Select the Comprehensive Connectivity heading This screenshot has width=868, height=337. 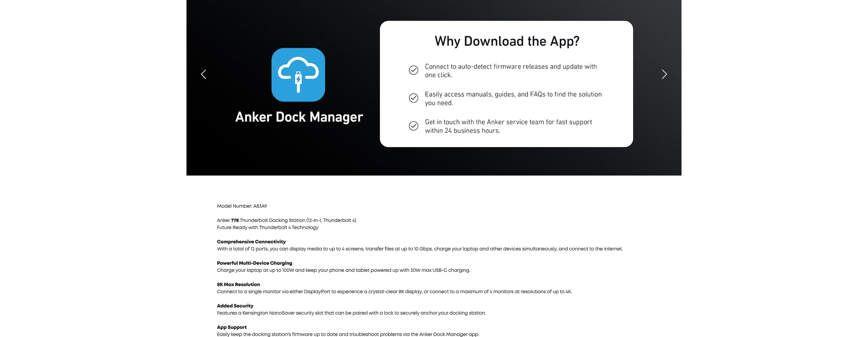[251, 242]
